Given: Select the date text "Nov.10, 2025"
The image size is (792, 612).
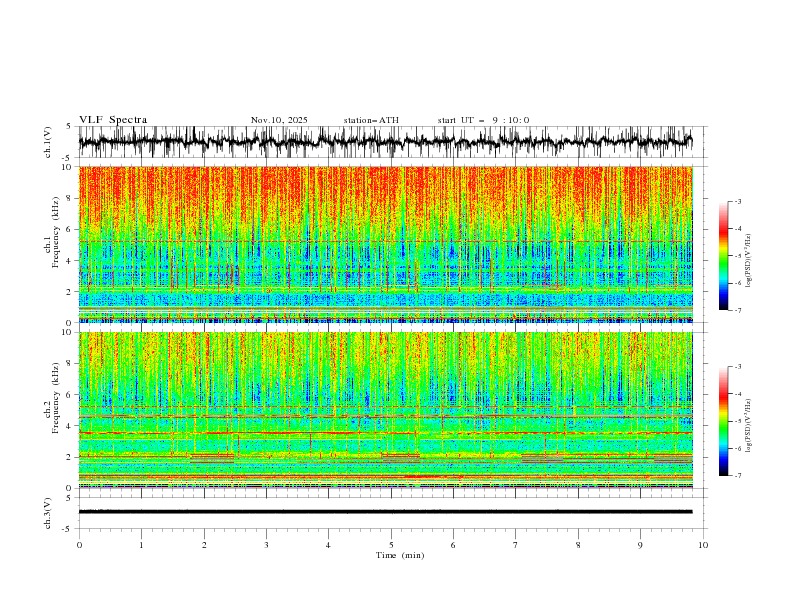Looking at the screenshot, I should 279,120.
